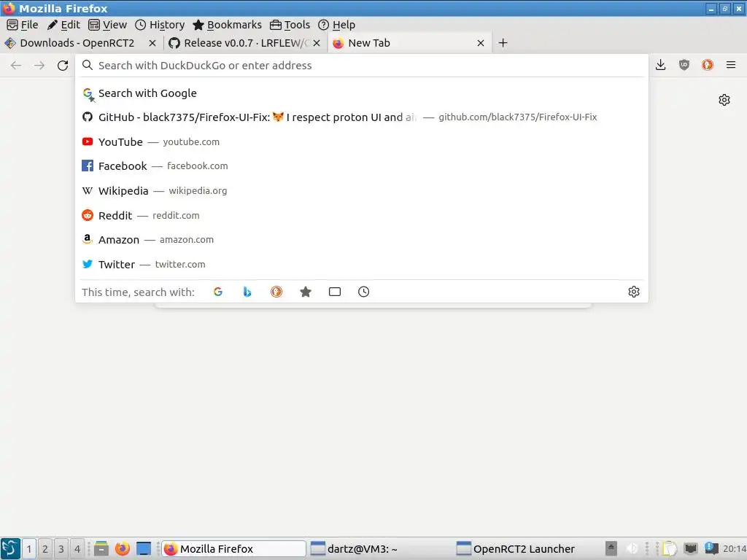Open the History menu
The width and height of the screenshot is (747, 560).
[160, 25]
